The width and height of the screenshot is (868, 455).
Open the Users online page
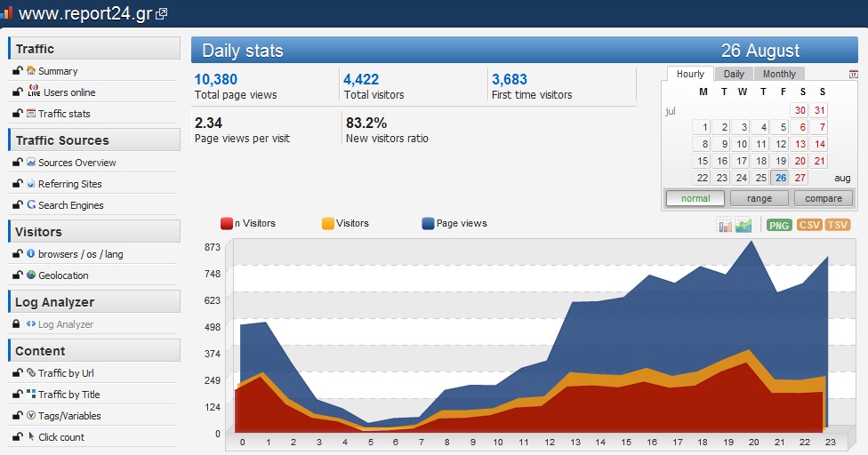coord(69,92)
